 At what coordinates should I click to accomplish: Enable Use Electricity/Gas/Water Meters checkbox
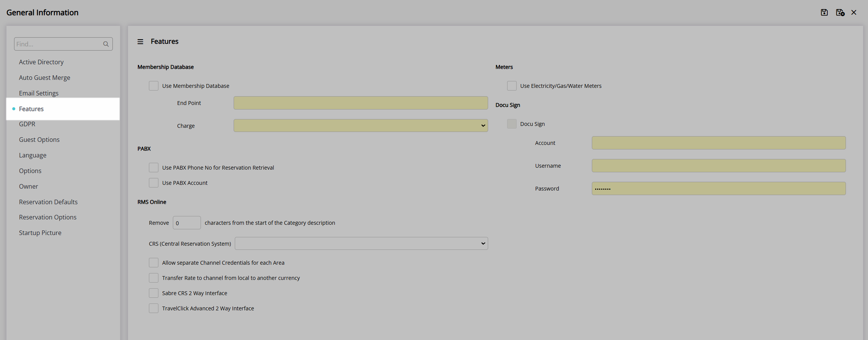pyautogui.click(x=512, y=86)
